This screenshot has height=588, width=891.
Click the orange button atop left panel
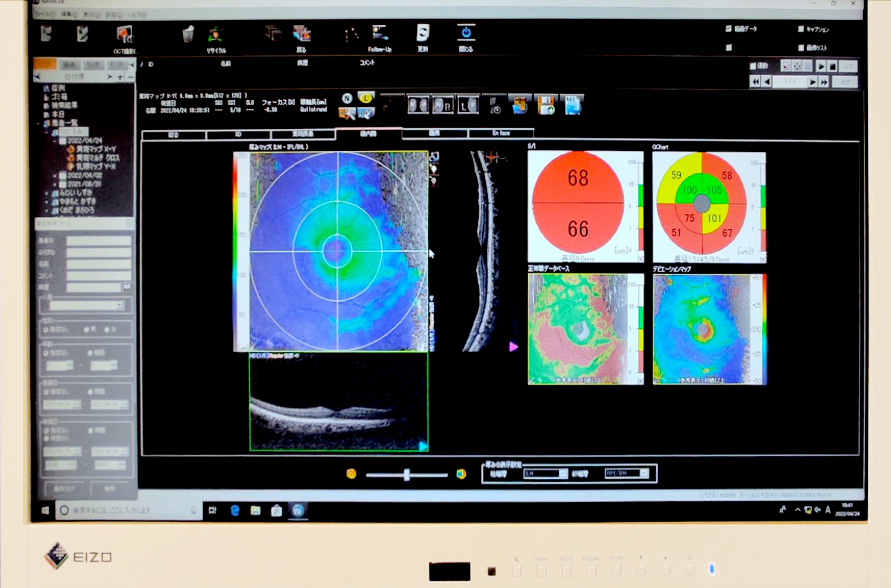45,64
